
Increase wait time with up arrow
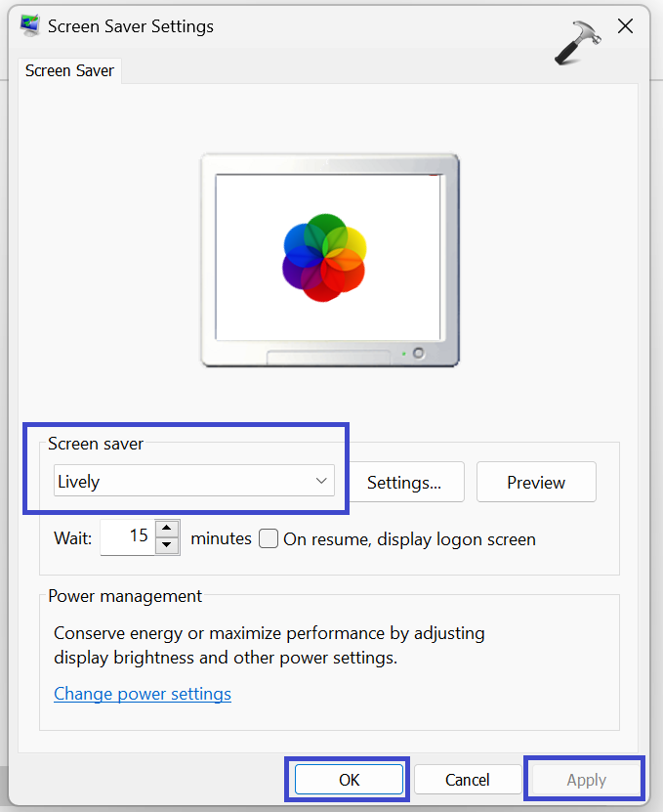point(167,529)
